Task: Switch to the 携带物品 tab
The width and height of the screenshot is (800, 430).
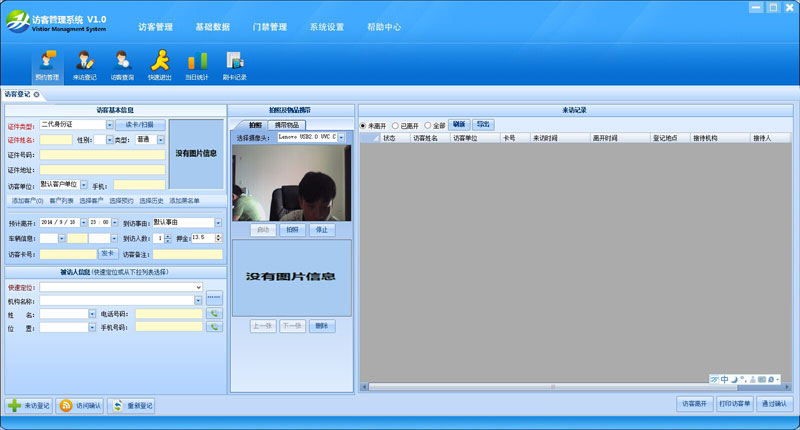Action: [x=287, y=125]
